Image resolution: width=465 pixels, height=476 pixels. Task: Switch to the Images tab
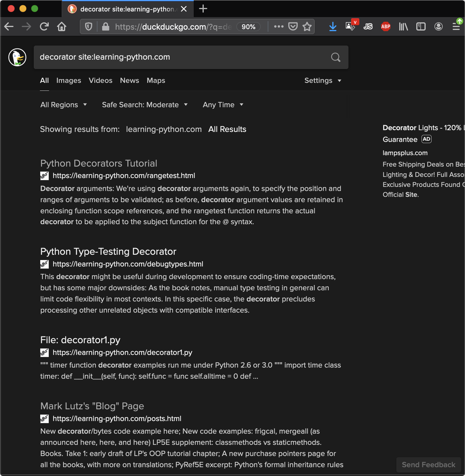click(69, 81)
